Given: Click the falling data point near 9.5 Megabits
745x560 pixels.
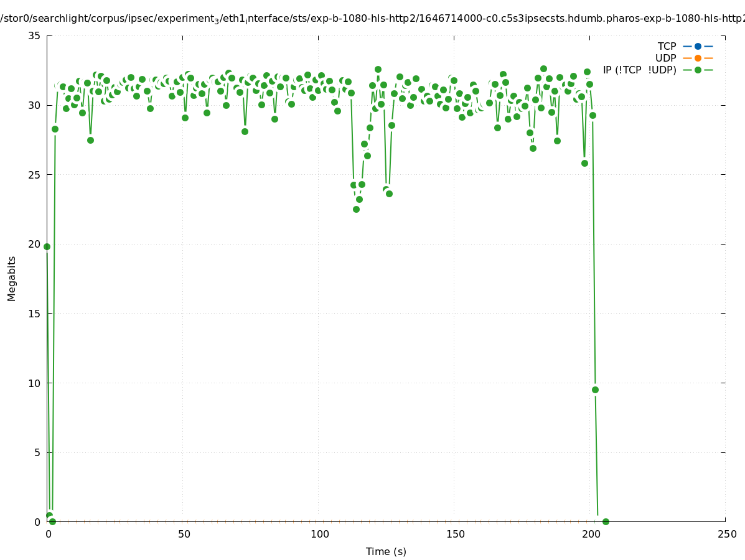Looking at the screenshot, I should point(595,390).
